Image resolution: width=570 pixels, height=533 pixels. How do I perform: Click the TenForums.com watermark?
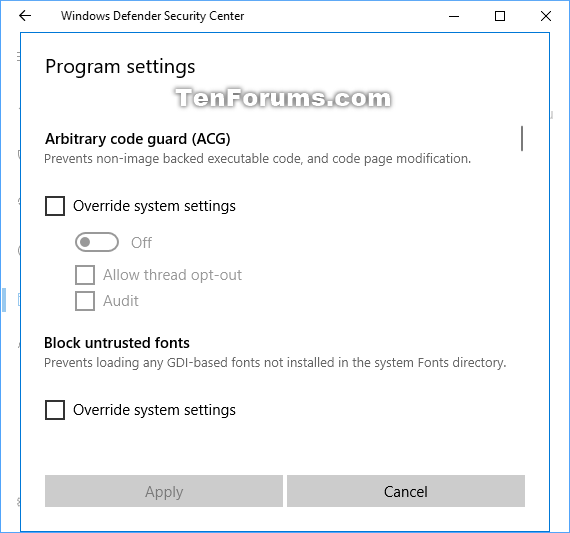point(284,98)
